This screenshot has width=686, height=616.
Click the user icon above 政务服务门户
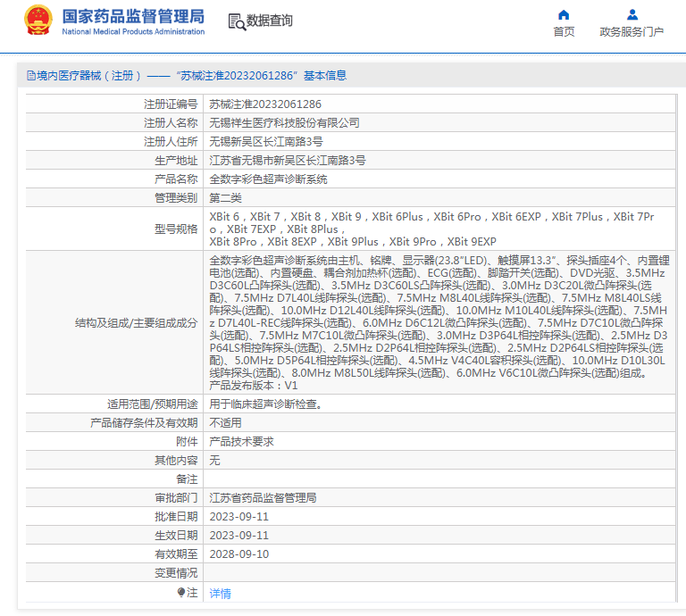pyautogui.click(x=632, y=15)
